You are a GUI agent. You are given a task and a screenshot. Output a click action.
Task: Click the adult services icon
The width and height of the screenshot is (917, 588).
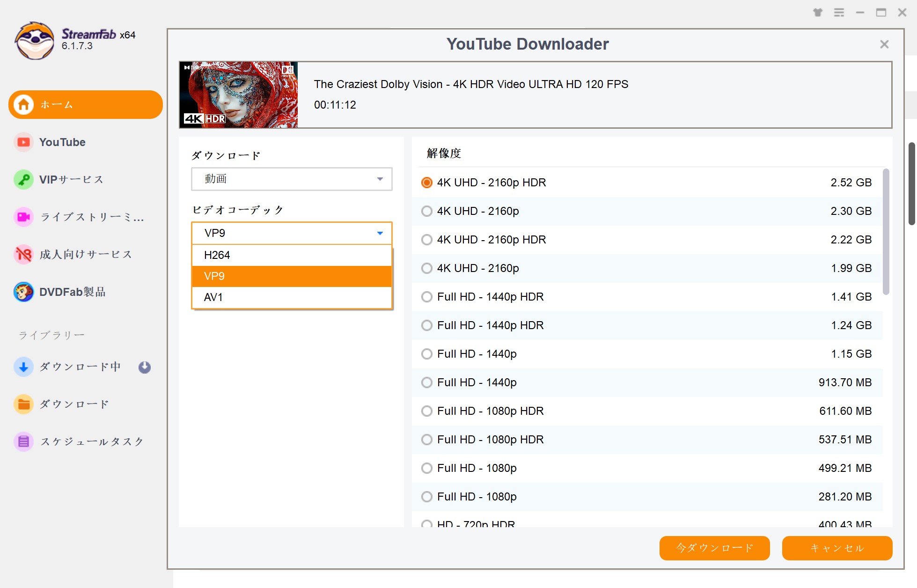tap(23, 254)
